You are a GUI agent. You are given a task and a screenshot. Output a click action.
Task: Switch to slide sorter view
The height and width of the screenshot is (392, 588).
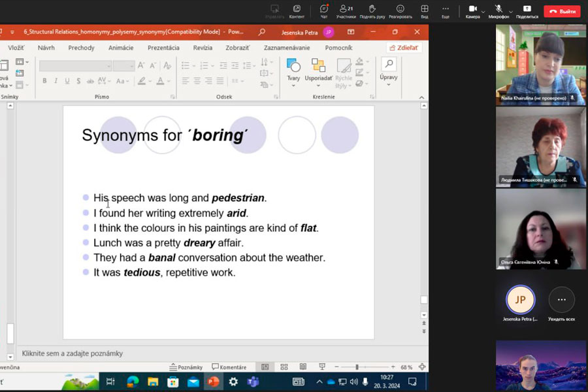coord(284,367)
